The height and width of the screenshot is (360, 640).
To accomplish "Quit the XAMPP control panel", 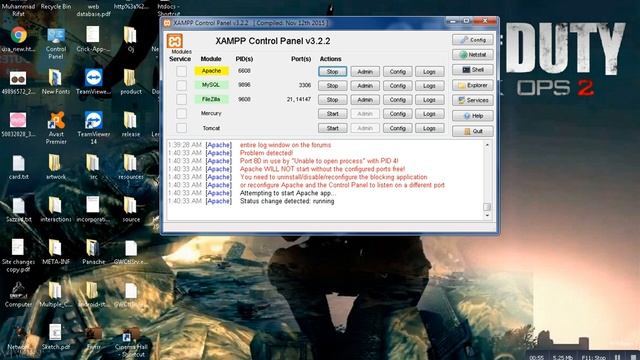I will [473, 131].
